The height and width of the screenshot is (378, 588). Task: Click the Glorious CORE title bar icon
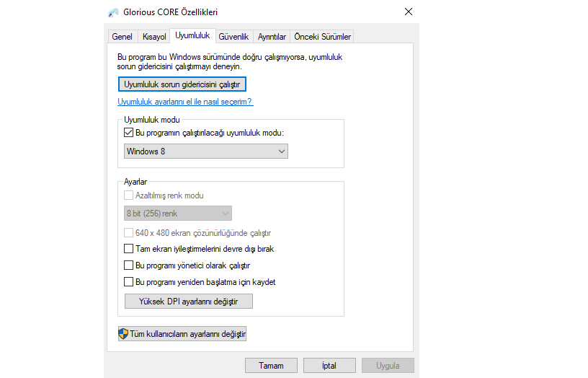click(x=113, y=12)
